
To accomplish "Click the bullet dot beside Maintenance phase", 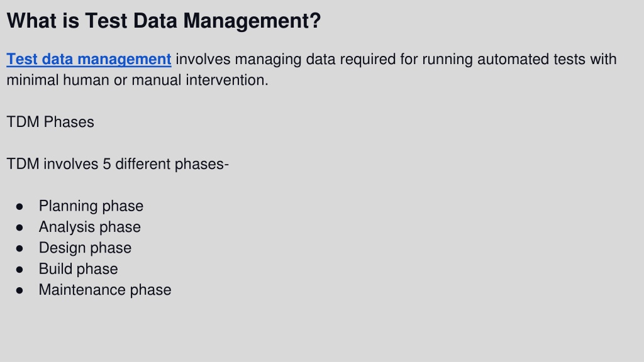I will (19, 290).
